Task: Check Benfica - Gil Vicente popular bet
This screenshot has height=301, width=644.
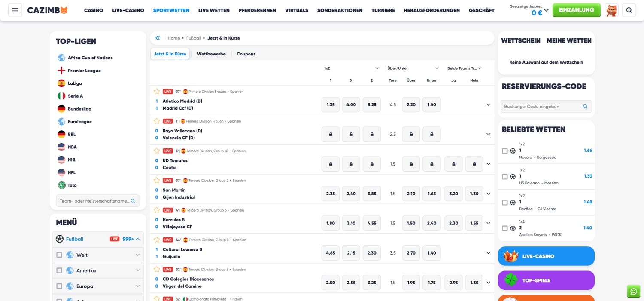Action: [x=505, y=203]
